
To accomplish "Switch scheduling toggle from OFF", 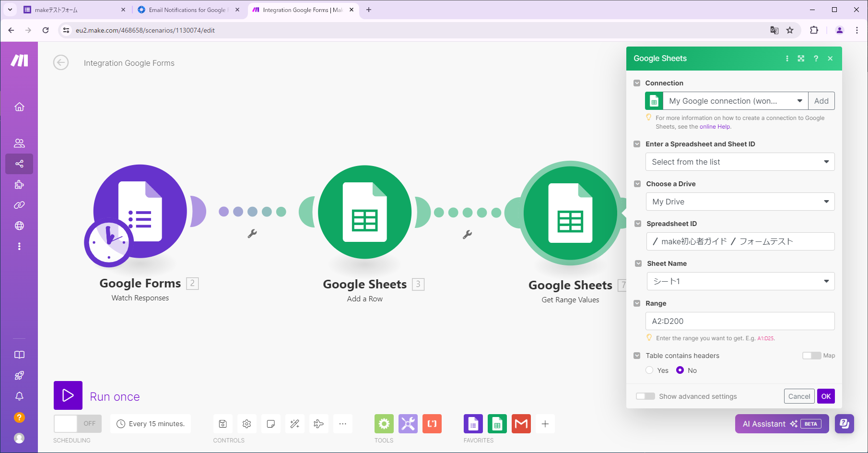I will click(78, 424).
